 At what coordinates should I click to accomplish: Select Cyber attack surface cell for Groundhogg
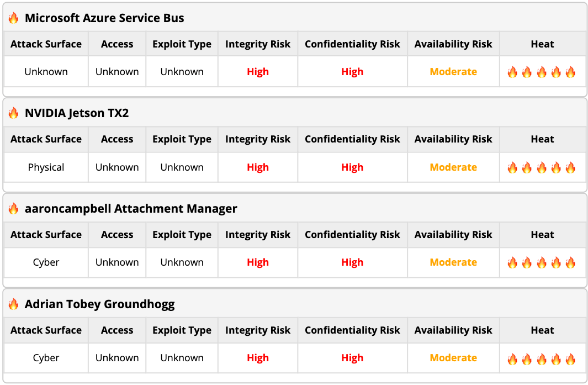46,358
